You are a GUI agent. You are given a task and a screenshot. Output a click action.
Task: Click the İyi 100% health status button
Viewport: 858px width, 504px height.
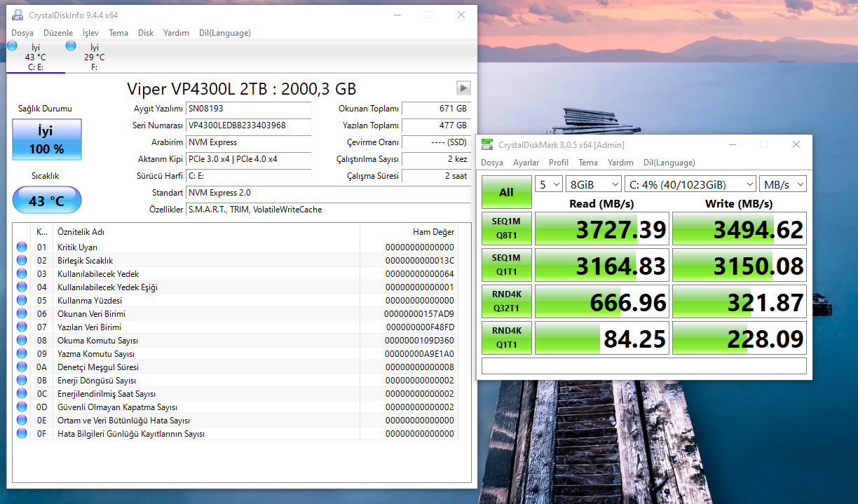tap(47, 139)
